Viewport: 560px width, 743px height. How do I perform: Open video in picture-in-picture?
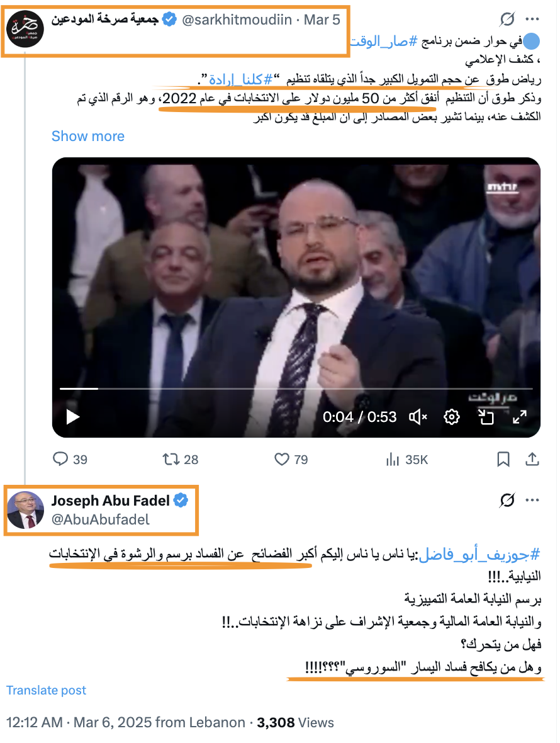point(486,417)
